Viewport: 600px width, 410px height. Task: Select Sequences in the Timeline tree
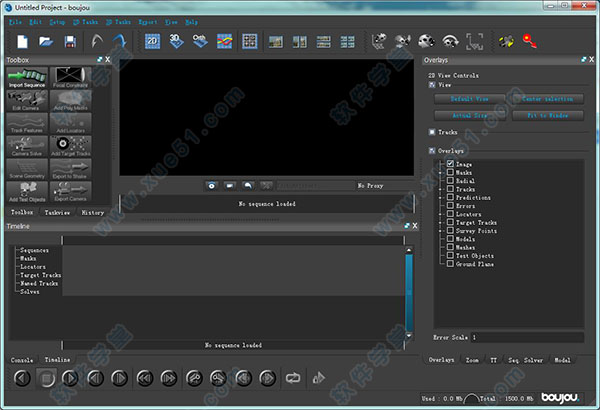(x=34, y=250)
